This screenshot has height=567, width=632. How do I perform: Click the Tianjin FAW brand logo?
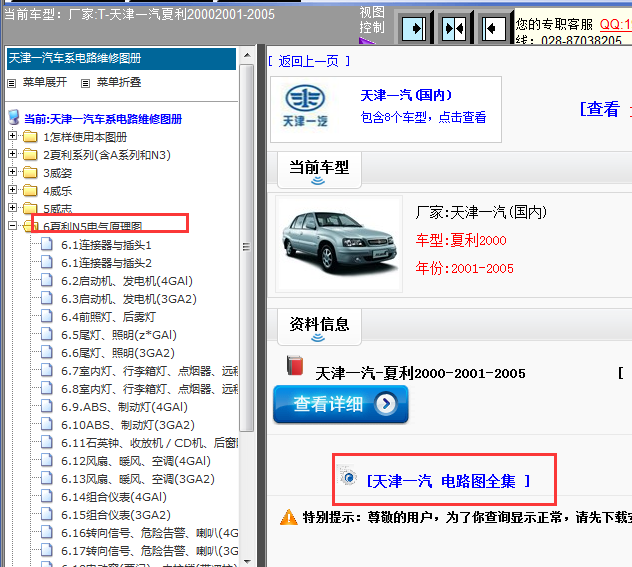pyautogui.click(x=305, y=106)
